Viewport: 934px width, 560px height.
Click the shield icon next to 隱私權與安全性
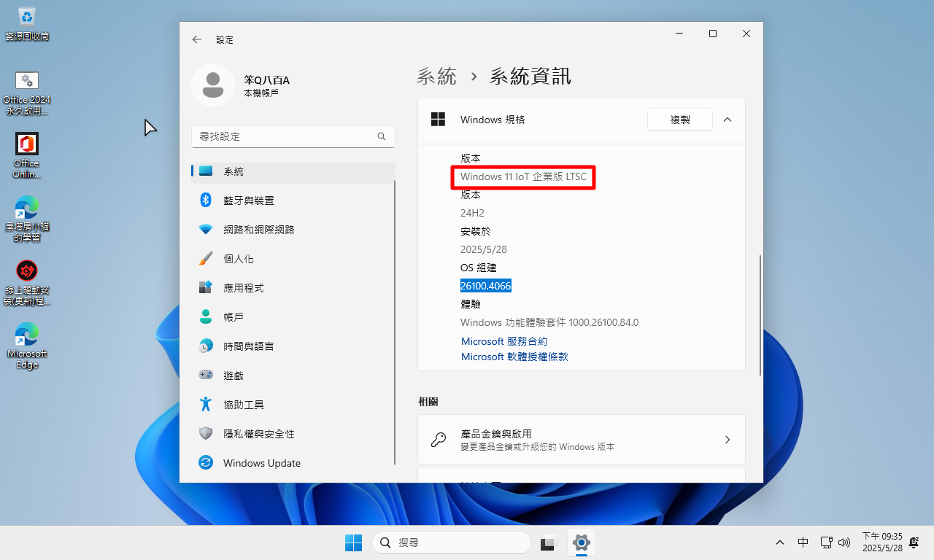point(206,434)
